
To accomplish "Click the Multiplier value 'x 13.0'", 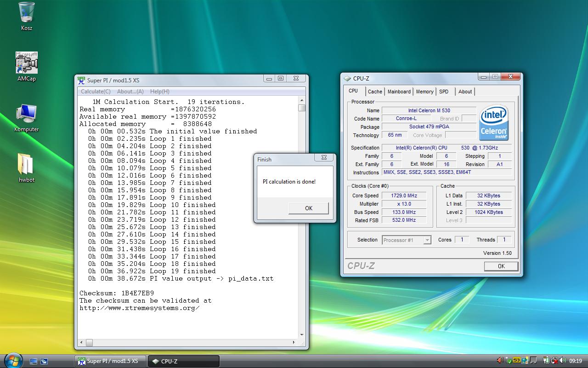I will click(403, 204).
